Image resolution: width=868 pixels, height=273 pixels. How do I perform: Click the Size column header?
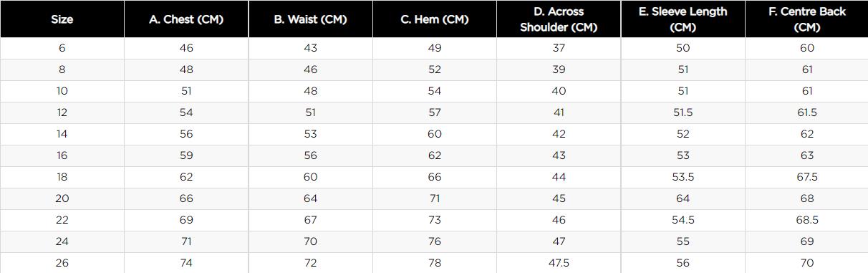[x=62, y=19]
